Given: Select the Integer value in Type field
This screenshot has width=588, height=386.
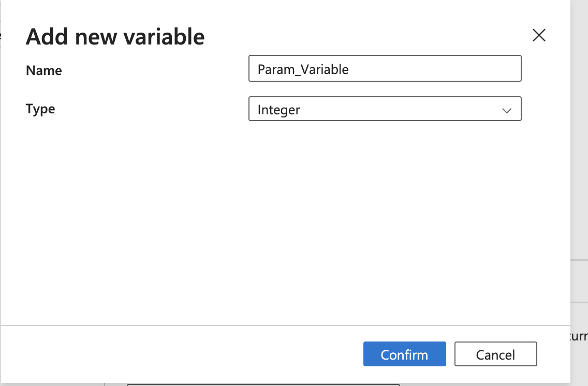Looking at the screenshot, I should [x=278, y=110].
